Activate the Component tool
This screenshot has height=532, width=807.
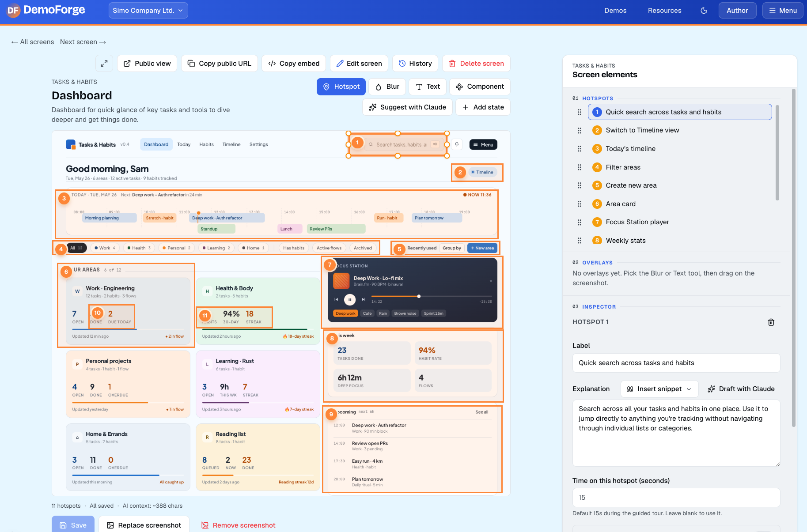point(480,87)
